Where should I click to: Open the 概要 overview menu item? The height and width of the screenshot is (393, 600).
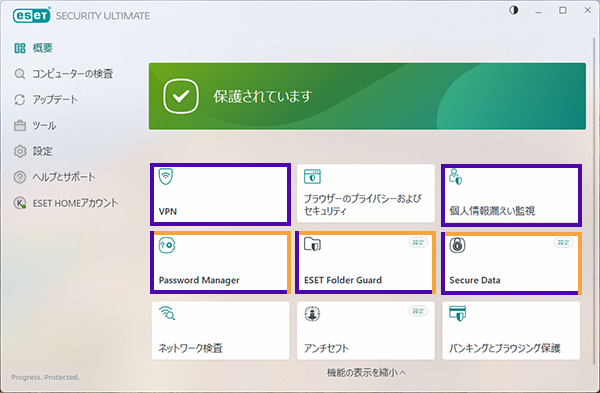[42, 48]
